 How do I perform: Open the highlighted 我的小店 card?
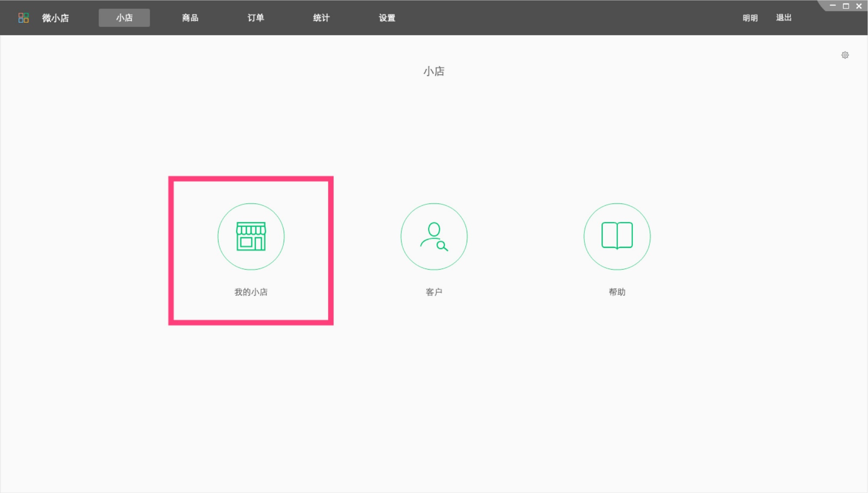click(x=251, y=250)
